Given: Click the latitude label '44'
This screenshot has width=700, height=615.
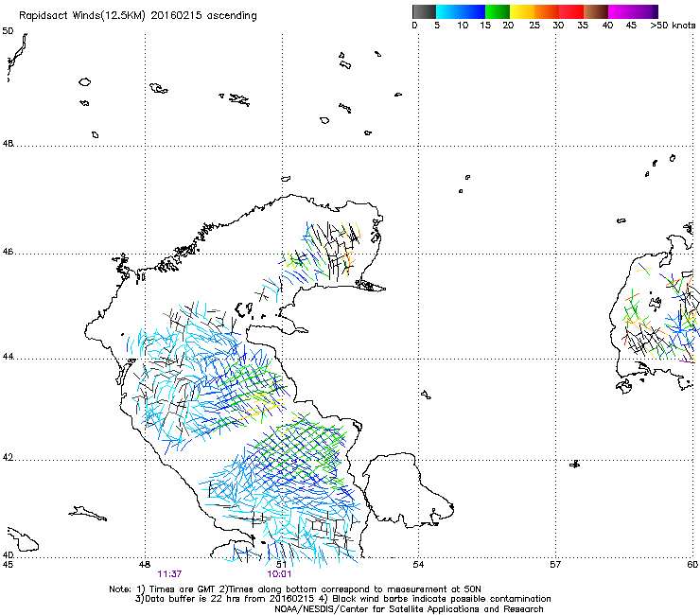Looking at the screenshot, I should click(8, 357).
